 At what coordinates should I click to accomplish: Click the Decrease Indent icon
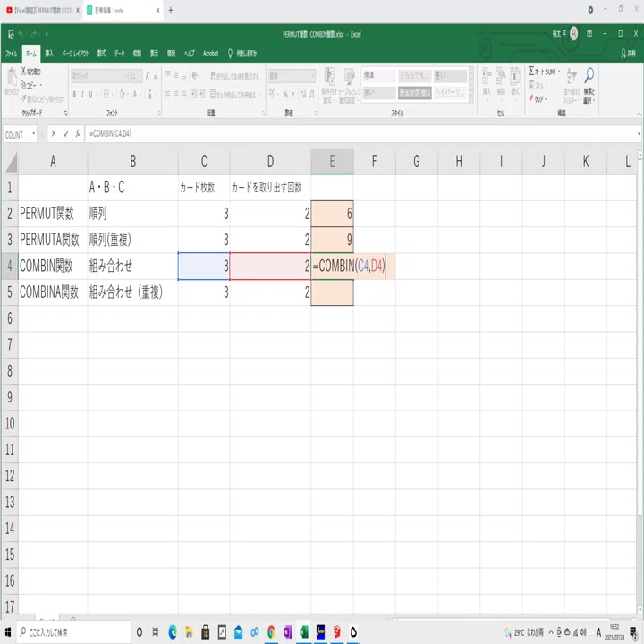point(194,94)
